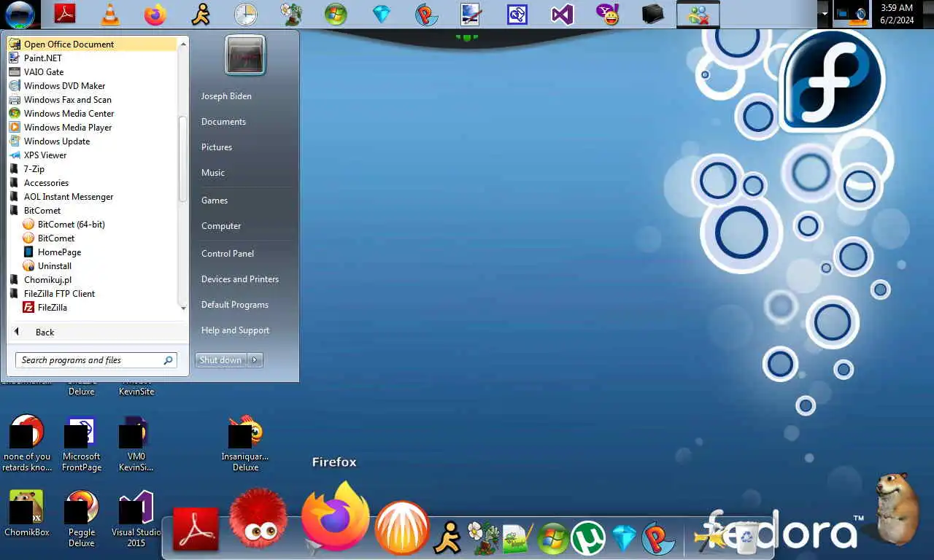934x560 pixels.
Task: Open the Documents library link
Action: click(223, 121)
